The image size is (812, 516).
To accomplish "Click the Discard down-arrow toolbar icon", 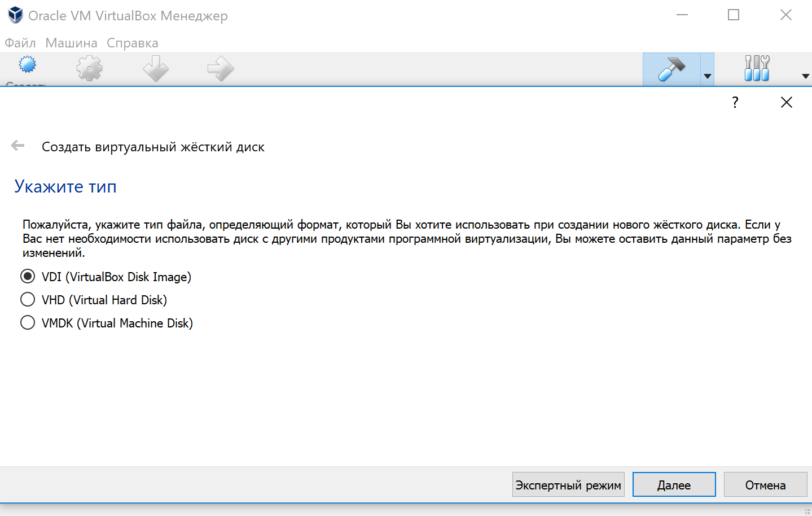I will (x=155, y=68).
